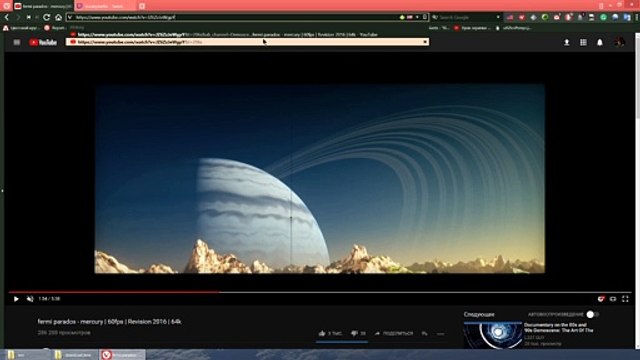This screenshot has height=360, width=640.
Task: Open the YouTube account avatar menu
Action: pos(620,42)
